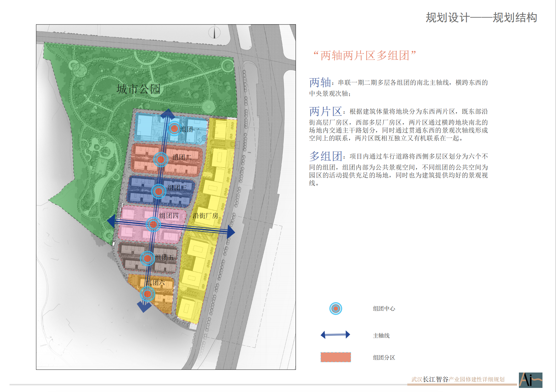556x392 pixels.
Task: Click the 组团一 label on the map
Action: coord(189,129)
